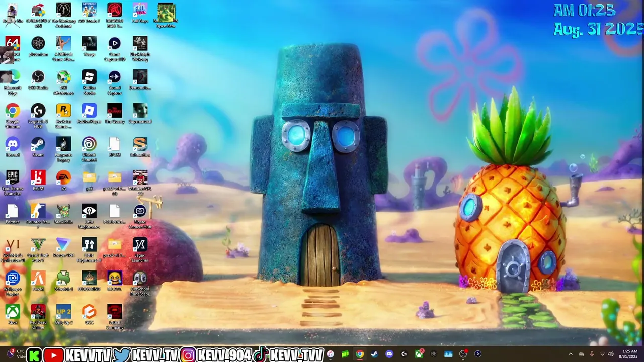Image resolution: width=644 pixels, height=362 pixels.
Task: Launch A Difficult Game About Climbing shortcut
Action: (x=63, y=49)
